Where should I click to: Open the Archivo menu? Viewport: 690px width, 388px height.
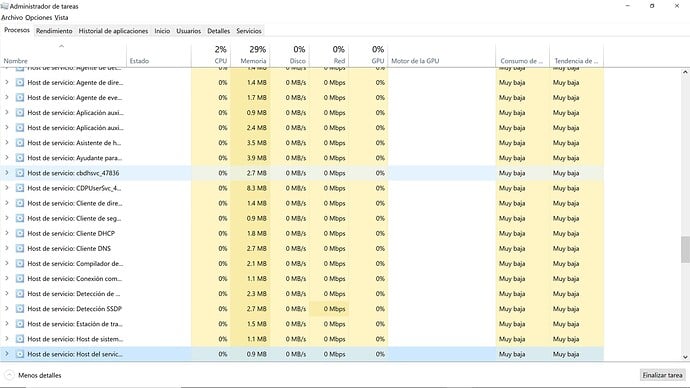click(12, 18)
